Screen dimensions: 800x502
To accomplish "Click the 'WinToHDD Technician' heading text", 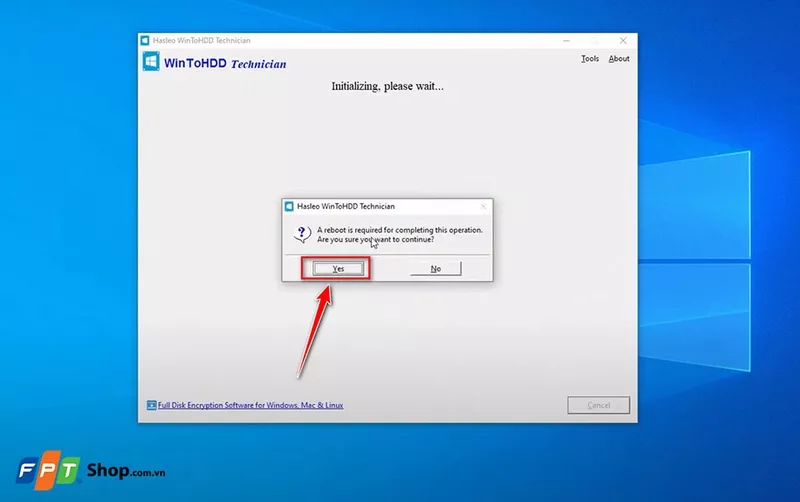I will tap(225, 63).
